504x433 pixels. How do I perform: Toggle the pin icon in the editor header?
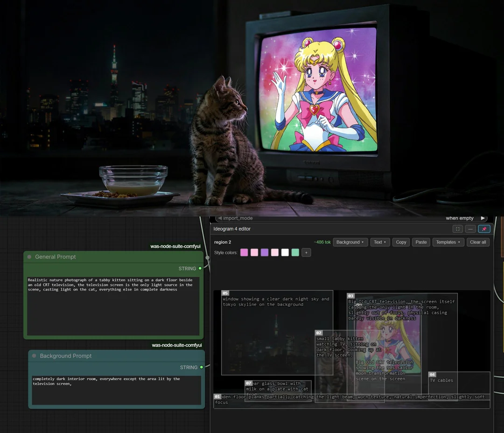tap(484, 229)
